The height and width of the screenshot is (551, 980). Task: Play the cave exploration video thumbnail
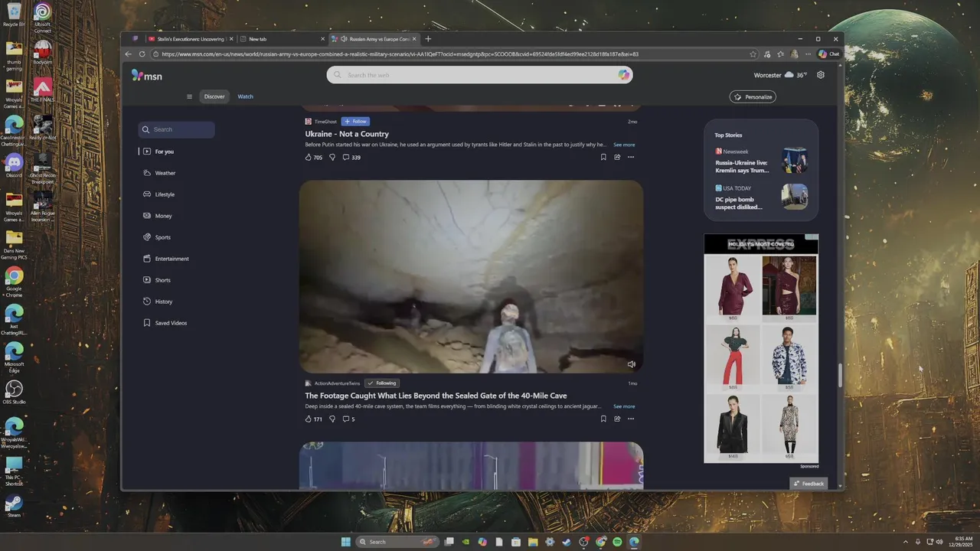[x=471, y=277]
